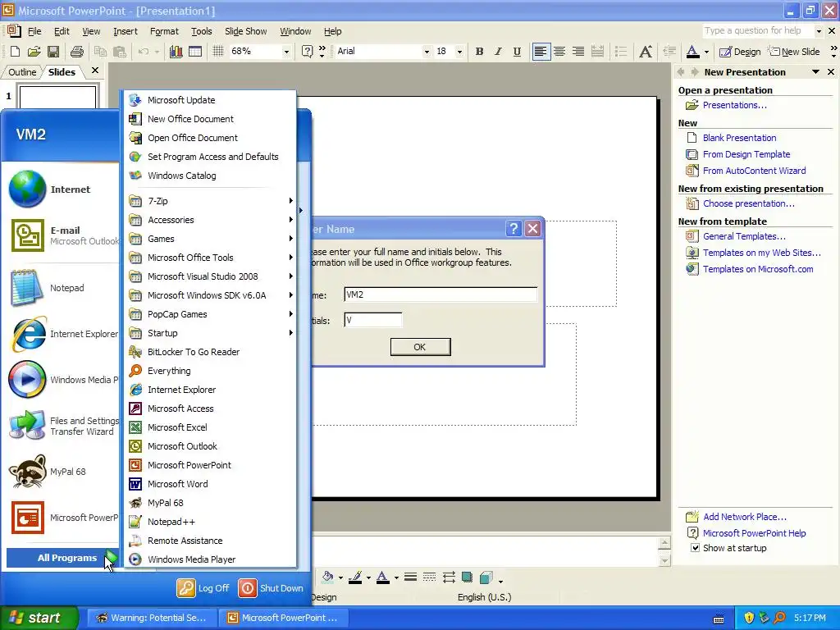Click the Open folder toolbar icon
The width and height of the screenshot is (840, 630).
(x=34, y=52)
